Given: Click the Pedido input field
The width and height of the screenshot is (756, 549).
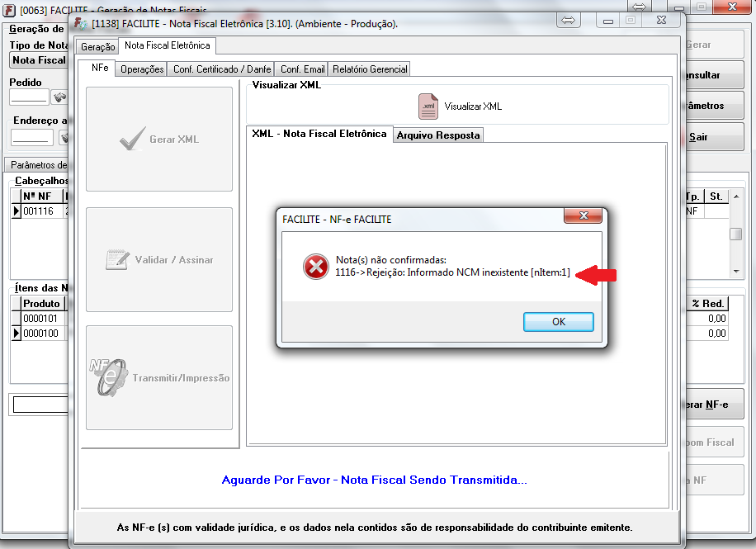Looking at the screenshot, I should pyautogui.click(x=29, y=97).
